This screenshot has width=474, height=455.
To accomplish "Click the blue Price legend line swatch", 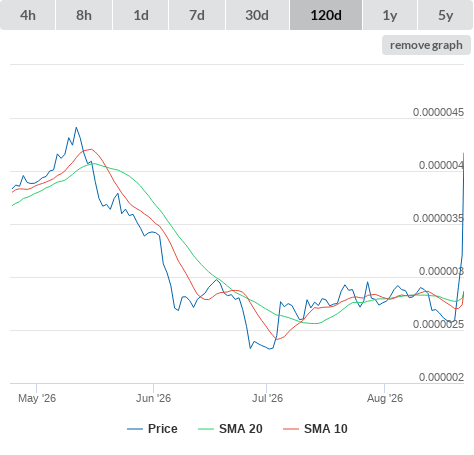I will pyautogui.click(x=135, y=429).
